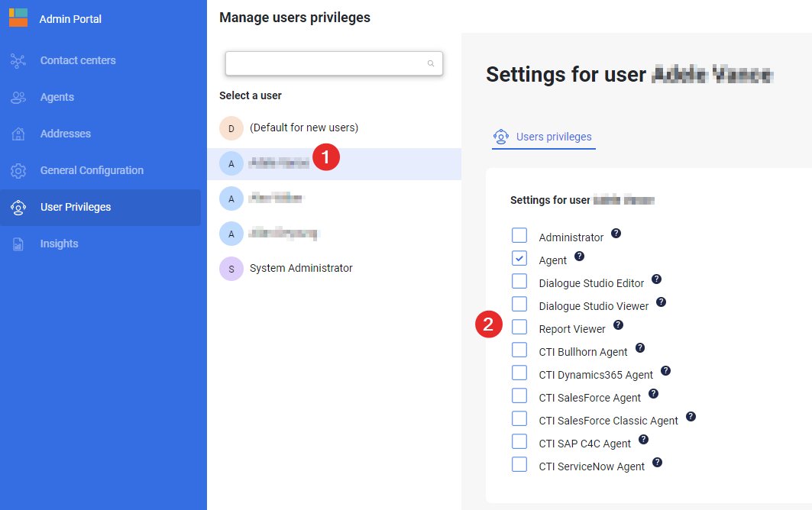This screenshot has height=510, width=812.
Task: Click the user search input field
Action: point(326,64)
